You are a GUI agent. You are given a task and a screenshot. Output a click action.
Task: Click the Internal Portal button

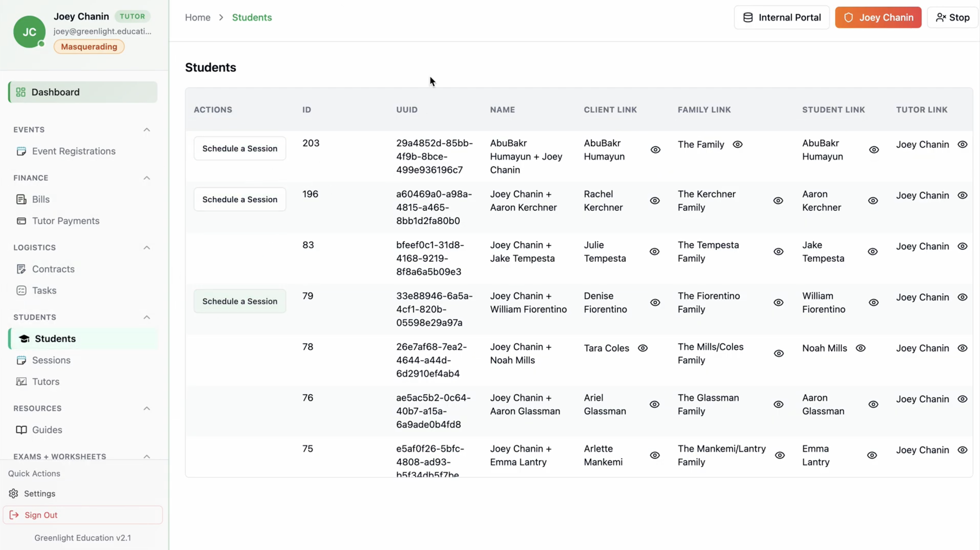(782, 17)
